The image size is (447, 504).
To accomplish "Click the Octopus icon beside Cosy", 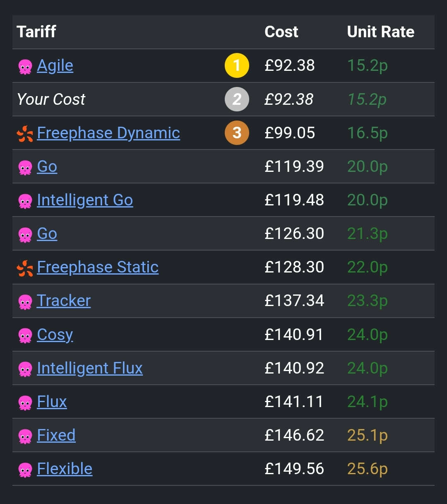I will tap(25, 335).
